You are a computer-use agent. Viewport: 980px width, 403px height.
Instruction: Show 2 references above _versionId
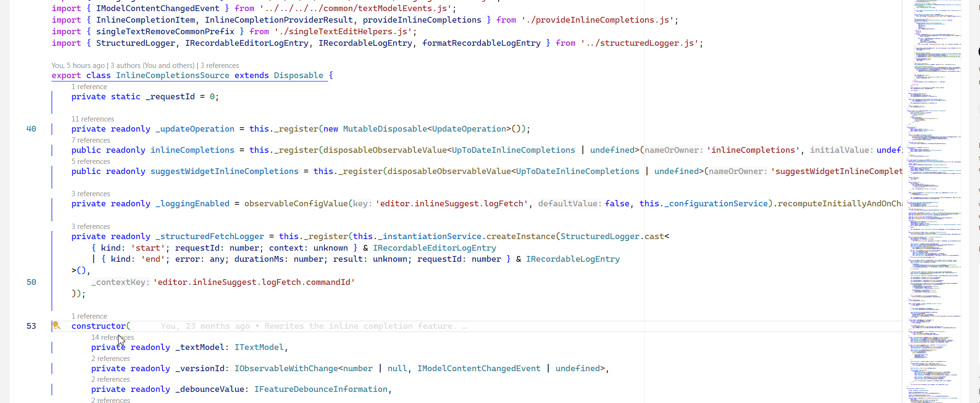click(x=110, y=359)
